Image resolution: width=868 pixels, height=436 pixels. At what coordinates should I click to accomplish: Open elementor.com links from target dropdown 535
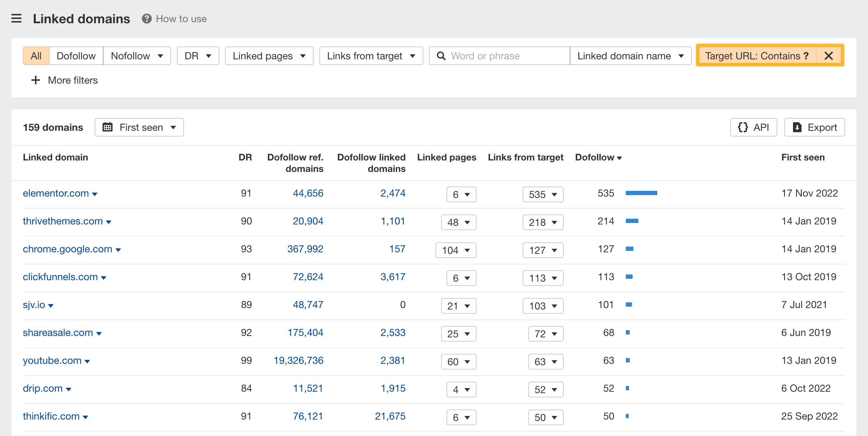pyautogui.click(x=543, y=194)
